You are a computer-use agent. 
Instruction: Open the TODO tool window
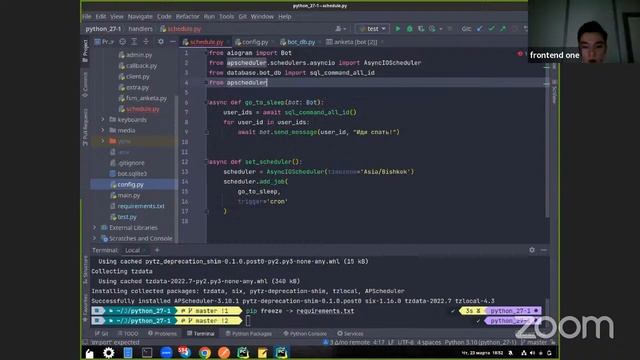point(128,333)
